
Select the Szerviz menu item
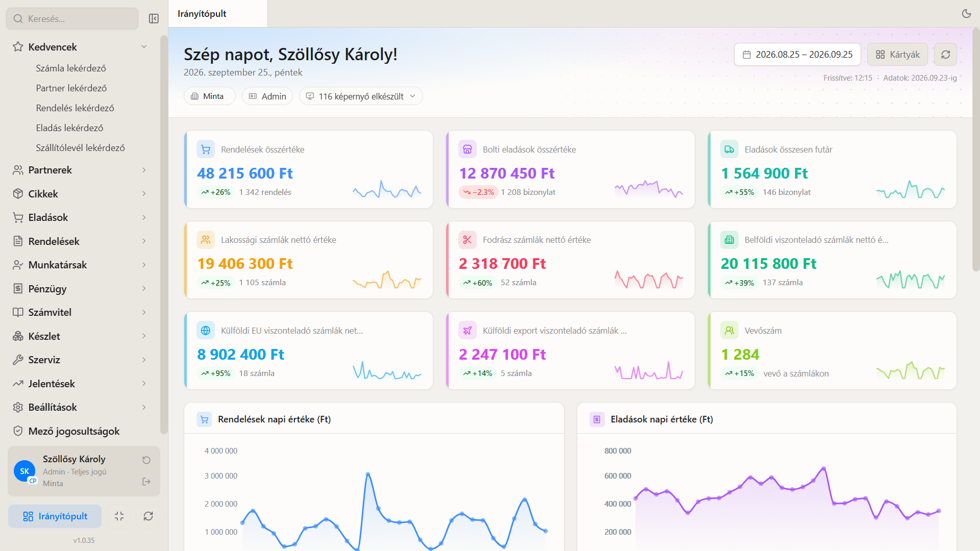pos(80,360)
